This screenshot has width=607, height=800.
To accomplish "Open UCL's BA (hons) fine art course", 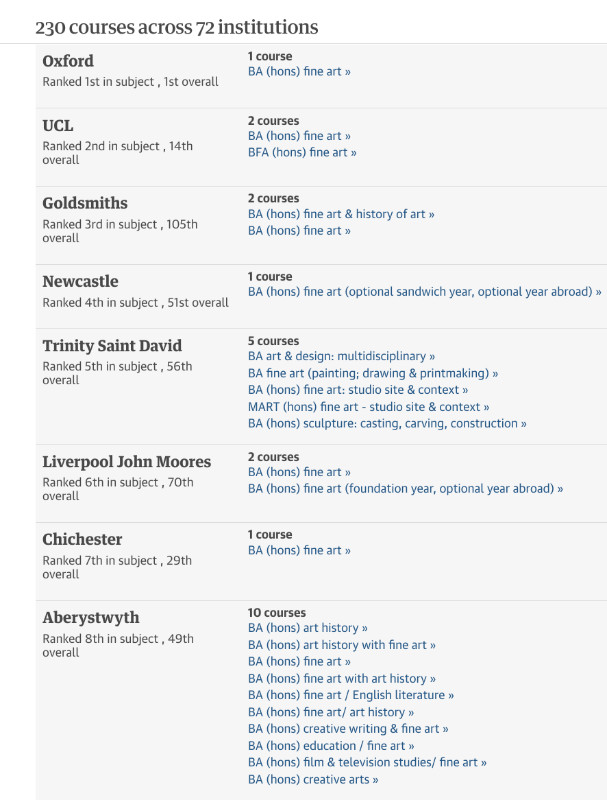I will click(x=299, y=136).
